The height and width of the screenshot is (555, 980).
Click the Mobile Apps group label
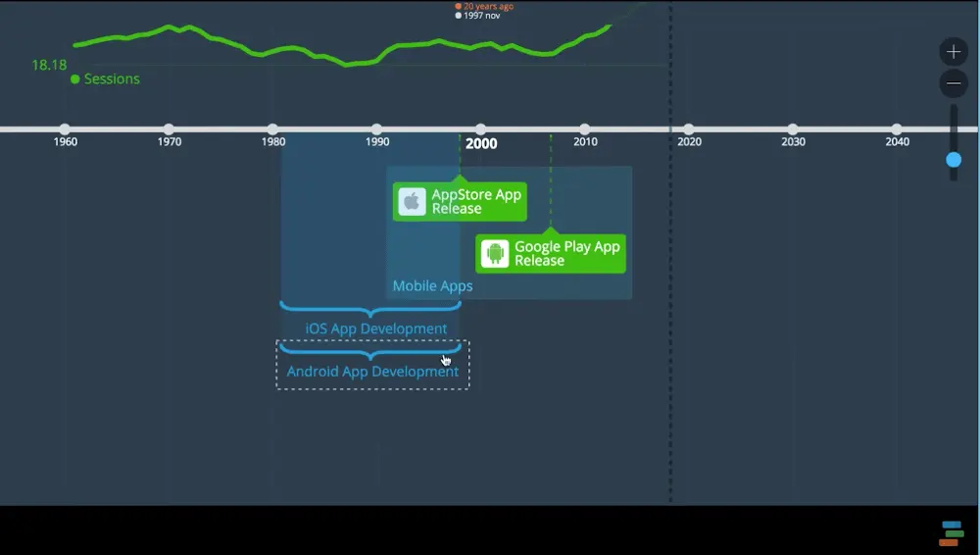click(432, 286)
